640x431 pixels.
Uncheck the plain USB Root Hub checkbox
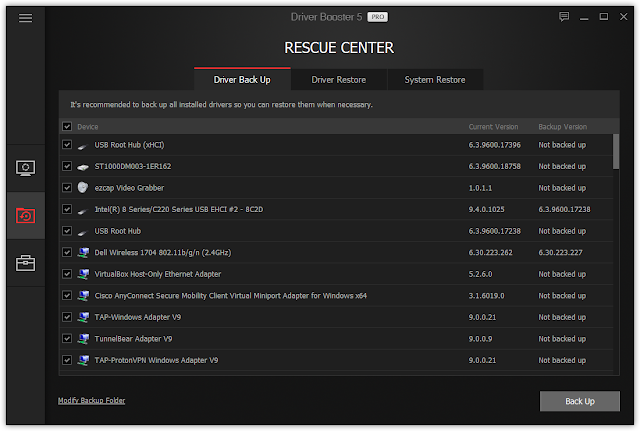pyautogui.click(x=67, y=231)
